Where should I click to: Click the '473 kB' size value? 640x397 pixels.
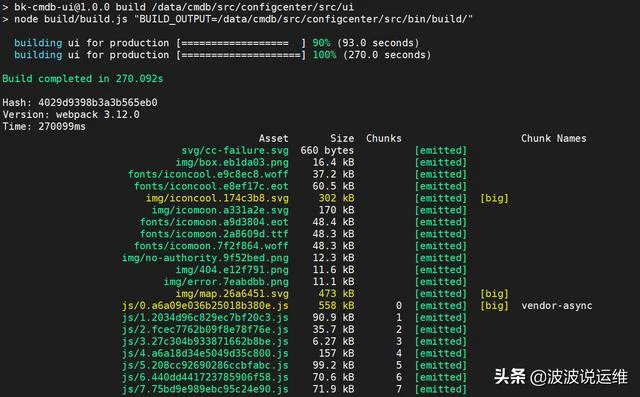pos(336,294)
